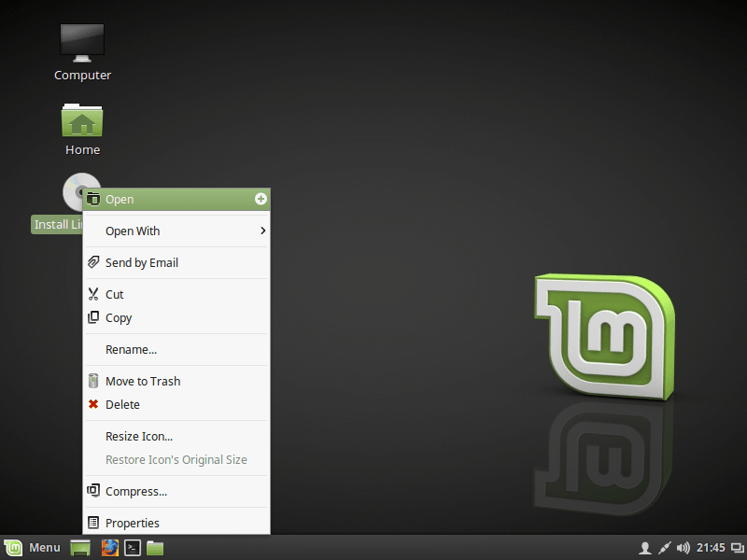Open the network connection tray icon
The image size is (747, 560).
pos(664,548)
